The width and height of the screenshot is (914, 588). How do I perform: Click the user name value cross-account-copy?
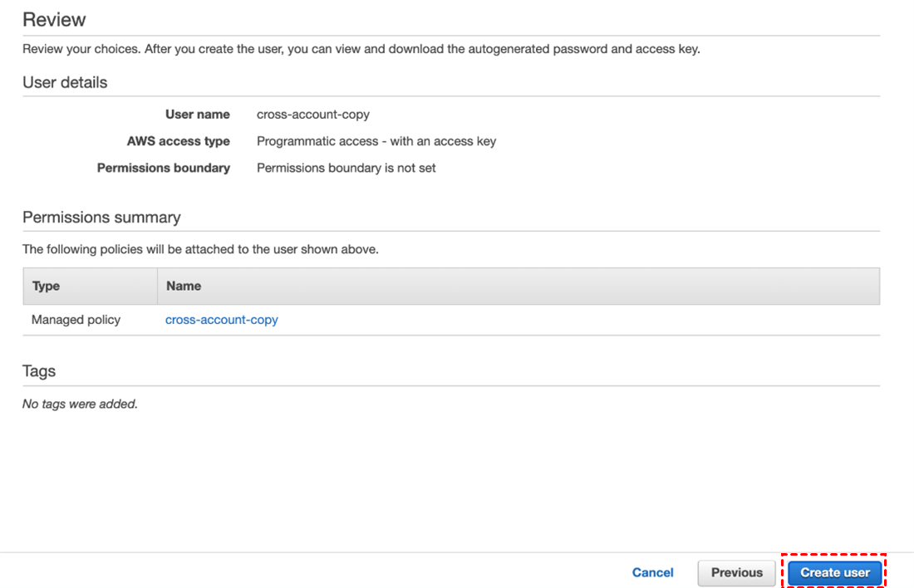313,115
